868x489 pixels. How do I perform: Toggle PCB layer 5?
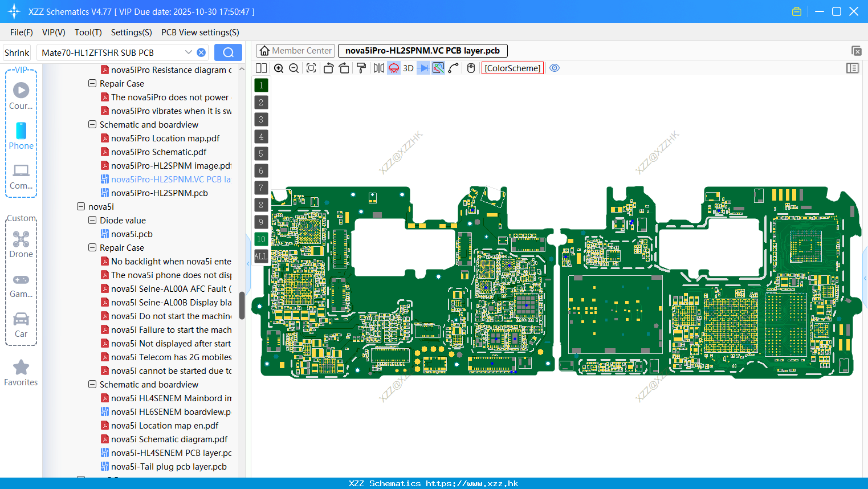(x=261, y=154)
